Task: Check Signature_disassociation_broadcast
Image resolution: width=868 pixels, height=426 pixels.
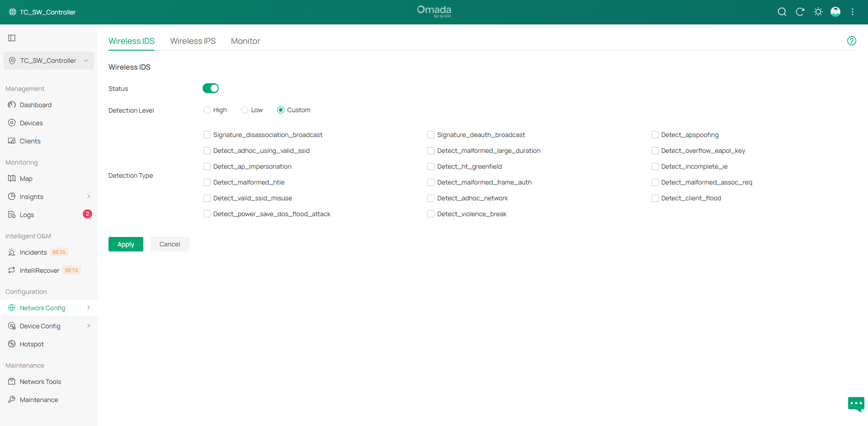Action: click(x=207, y=135)
